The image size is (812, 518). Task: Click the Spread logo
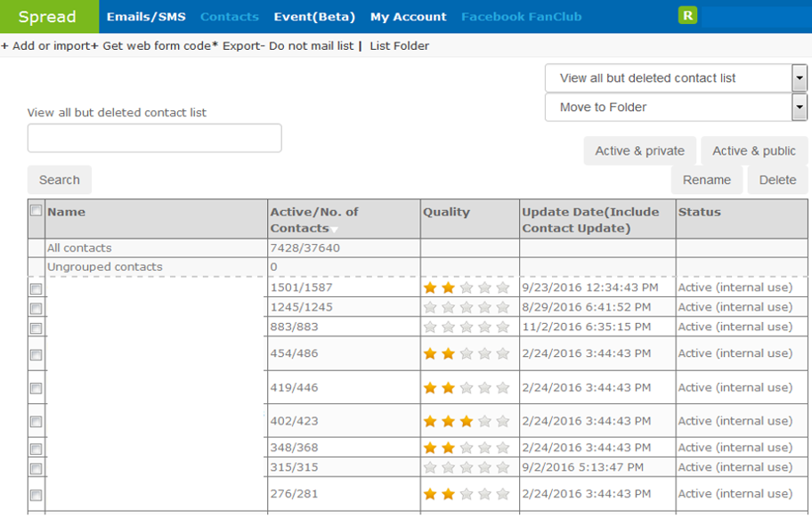click(x=48, y=17)
